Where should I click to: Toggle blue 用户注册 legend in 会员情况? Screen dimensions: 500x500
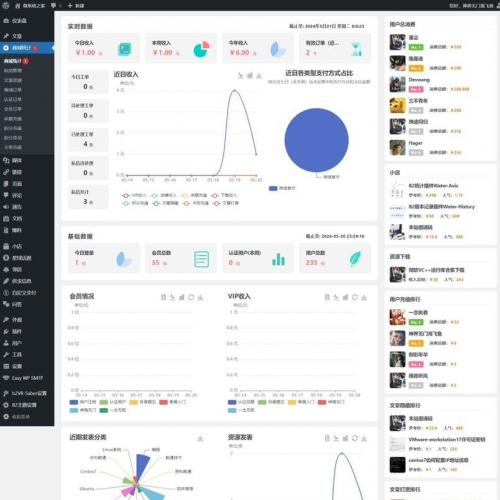point(83,402)
